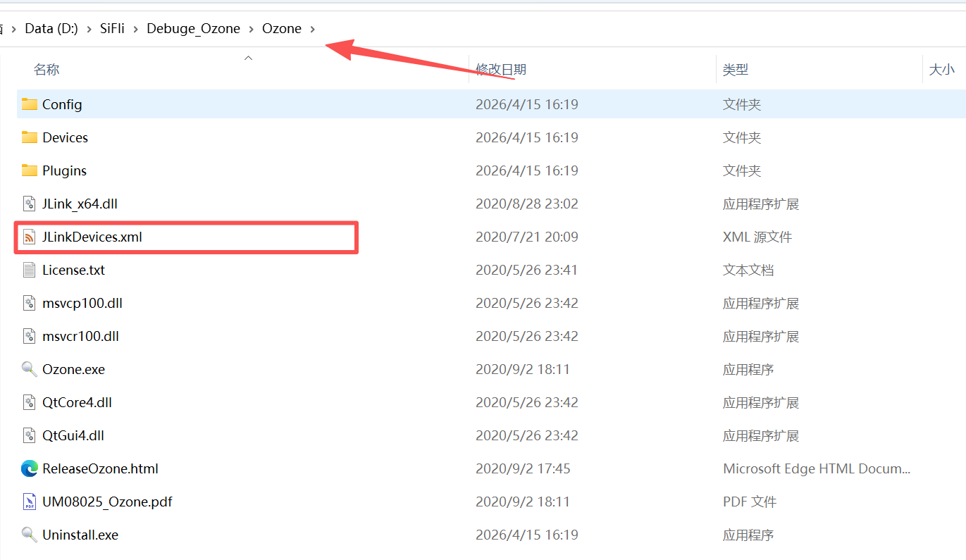This screenshot has height=560, width=966.
Task: Click the QtCore4.dll file icon
Action: click(x=29, y=402)
